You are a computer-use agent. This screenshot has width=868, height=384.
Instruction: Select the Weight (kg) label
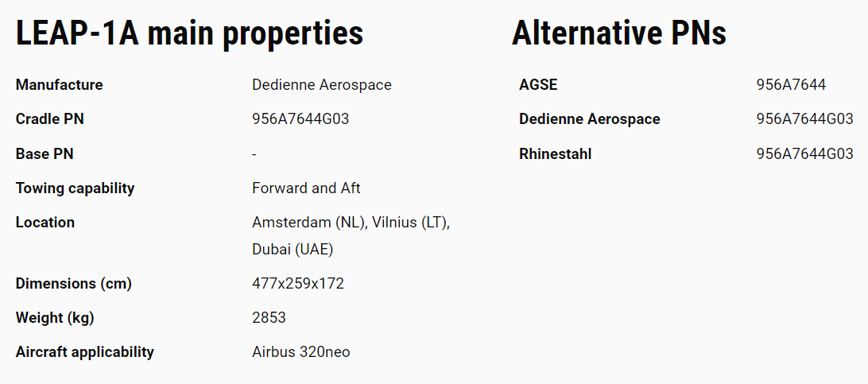(55, 318)
